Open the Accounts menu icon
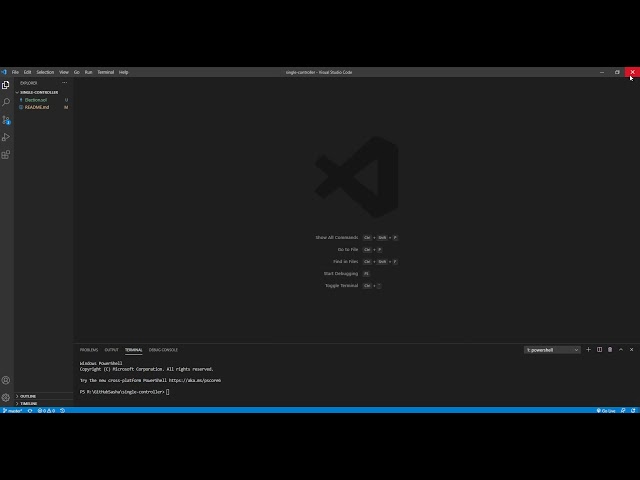This screenshot has width=640, height=480. (x=6, y=380)
